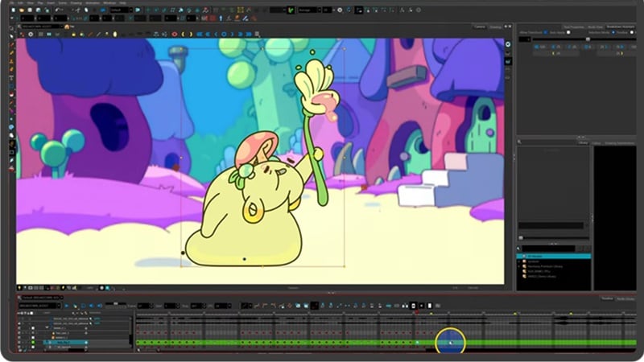644x362 pixels.
Task: Click the right yellow parenthesis icon
Action: 191,34
